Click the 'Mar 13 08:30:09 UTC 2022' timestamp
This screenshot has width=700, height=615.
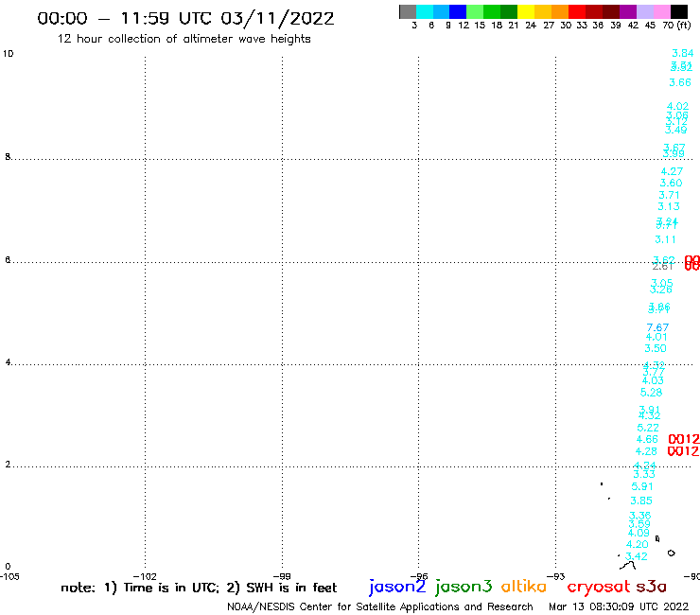(619, 607)
